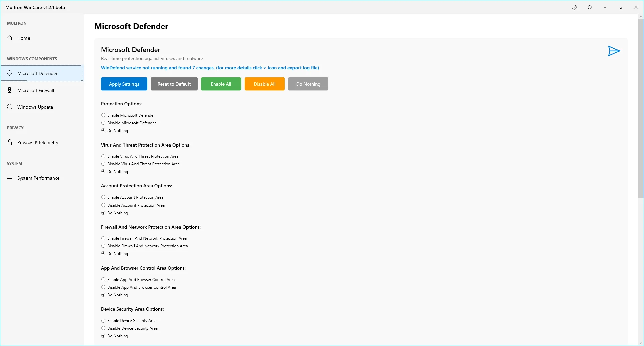Click 'Account Protection Area Options:' heading
The height and width of the screenshot is (346, 644).
coord(137,186)
